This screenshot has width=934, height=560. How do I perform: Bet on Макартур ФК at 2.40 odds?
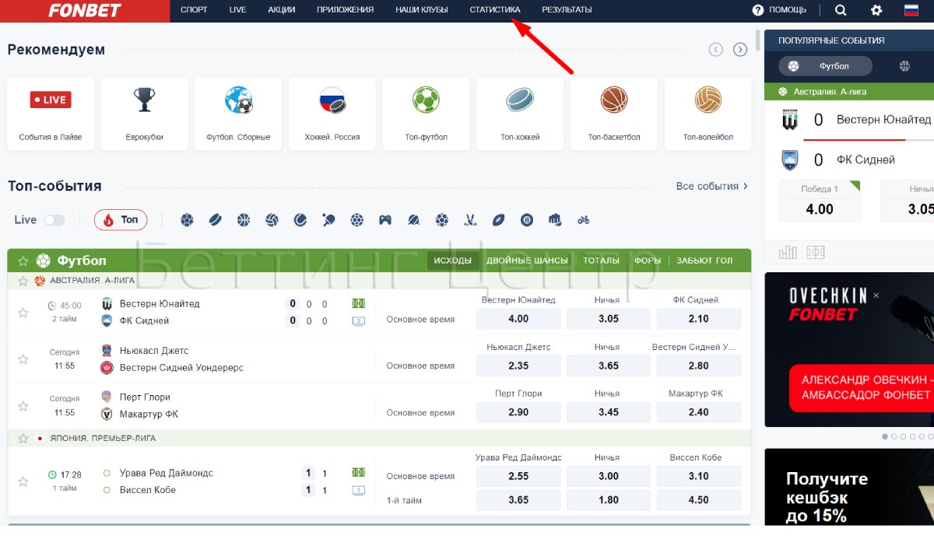(699, 412)
